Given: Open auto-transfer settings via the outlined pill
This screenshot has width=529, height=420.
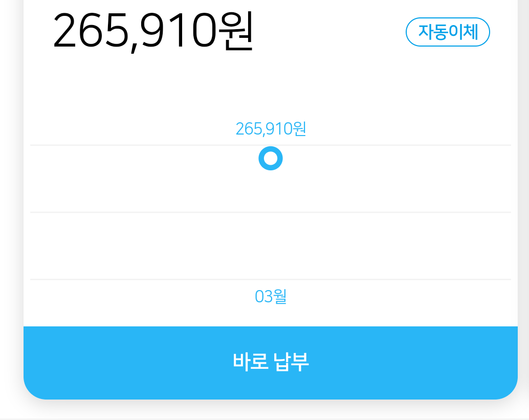Looking at the screenshot, I should [x=448, y=32].
